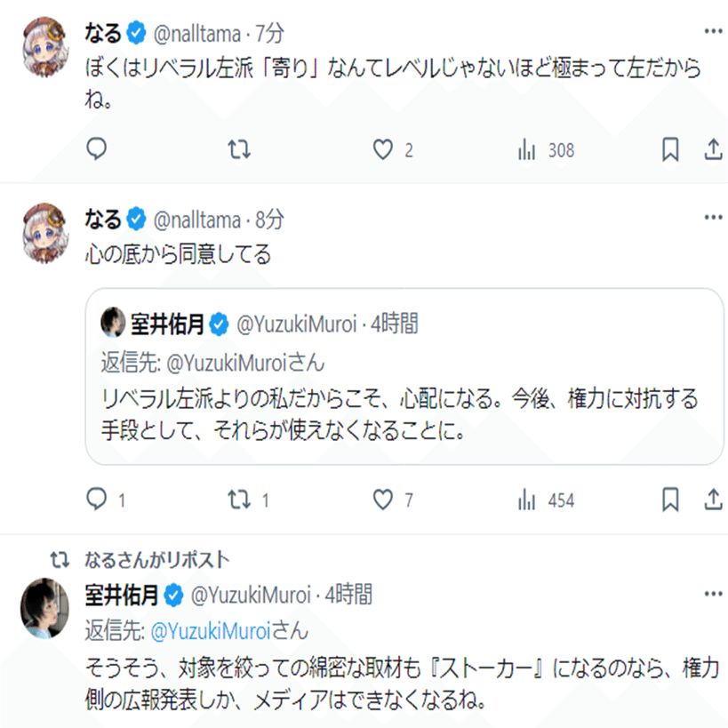The height and width of the screenshot is (728, 728).
Task: Repost the first なる tweet
Action: [x=239, y=149]
